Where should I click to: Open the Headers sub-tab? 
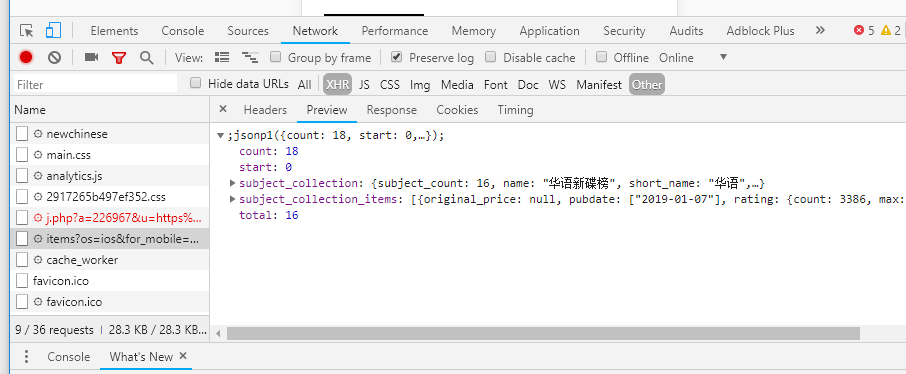(265, 109)
